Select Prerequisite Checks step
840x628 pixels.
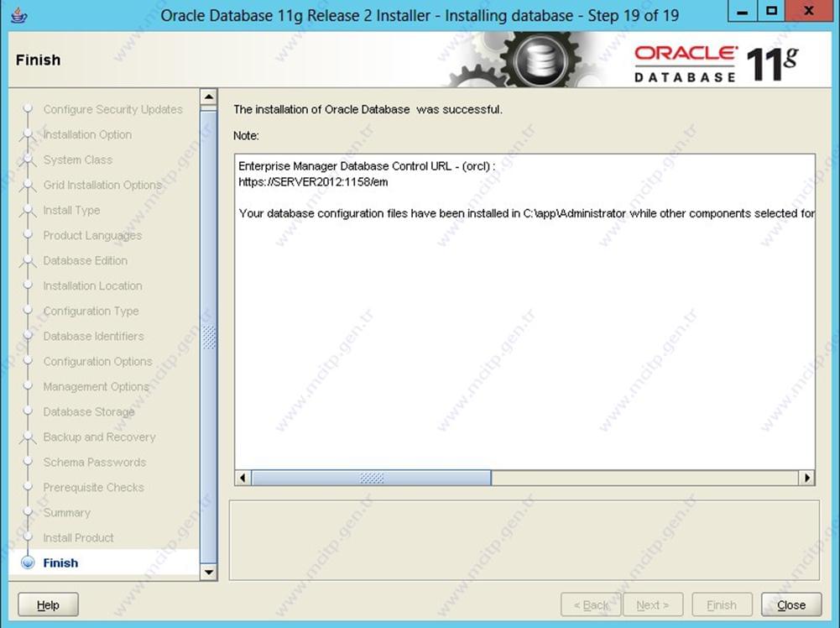[93, 487]
